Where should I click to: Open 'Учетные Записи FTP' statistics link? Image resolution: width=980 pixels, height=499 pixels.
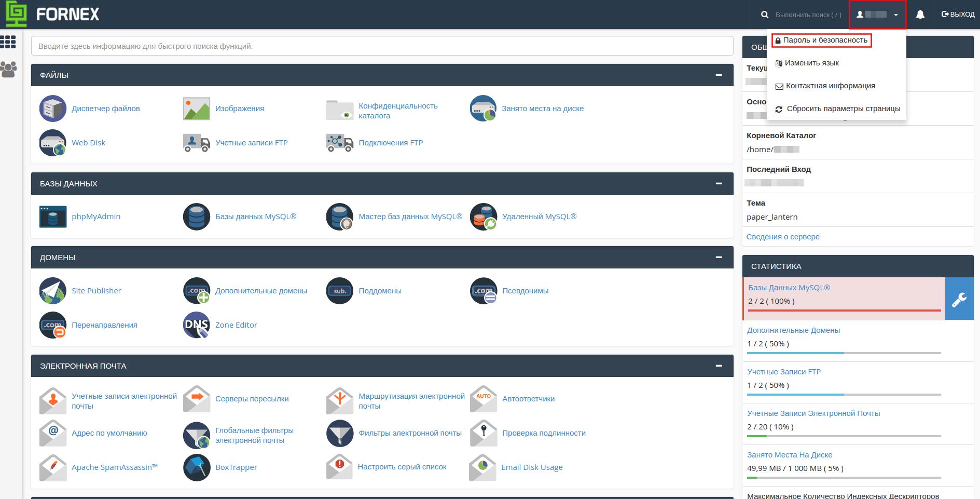coord(784,372)
